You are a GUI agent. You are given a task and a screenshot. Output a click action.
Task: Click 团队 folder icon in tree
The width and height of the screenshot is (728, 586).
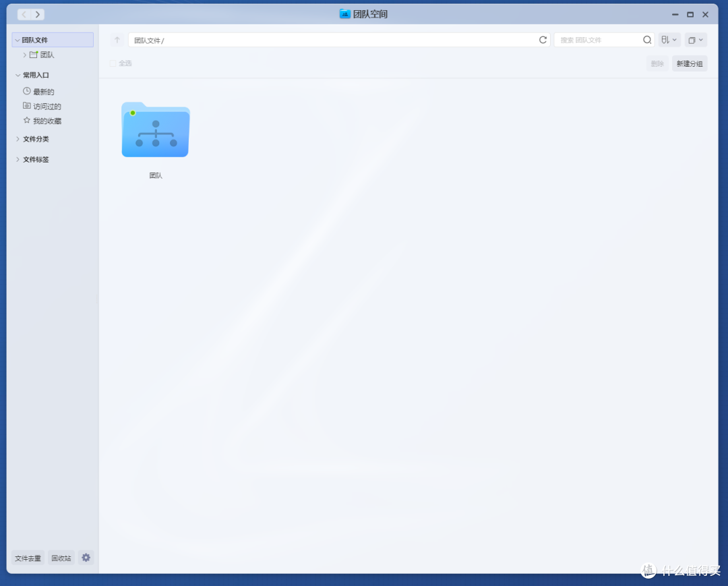(34, 55)
